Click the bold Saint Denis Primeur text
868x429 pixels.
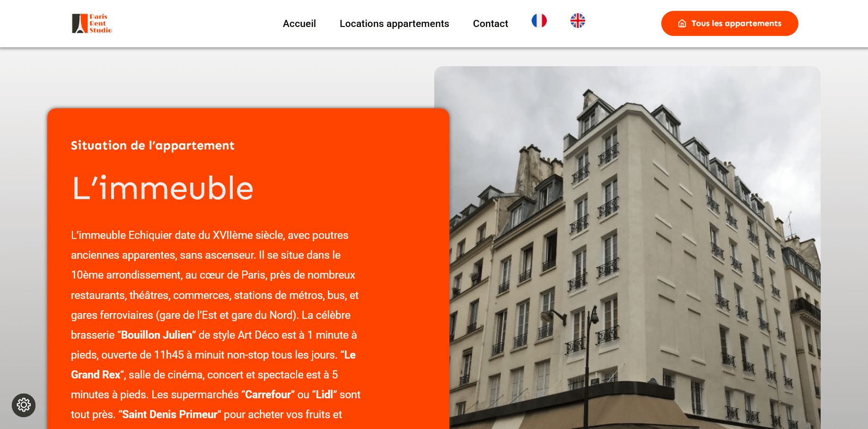click(x=169, y=414)
